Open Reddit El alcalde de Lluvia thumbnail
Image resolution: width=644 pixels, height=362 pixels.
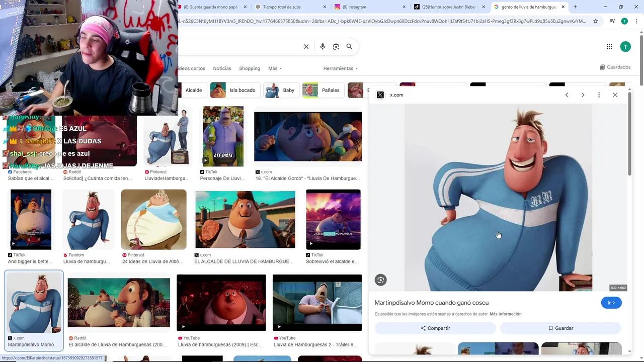[119, 303]
